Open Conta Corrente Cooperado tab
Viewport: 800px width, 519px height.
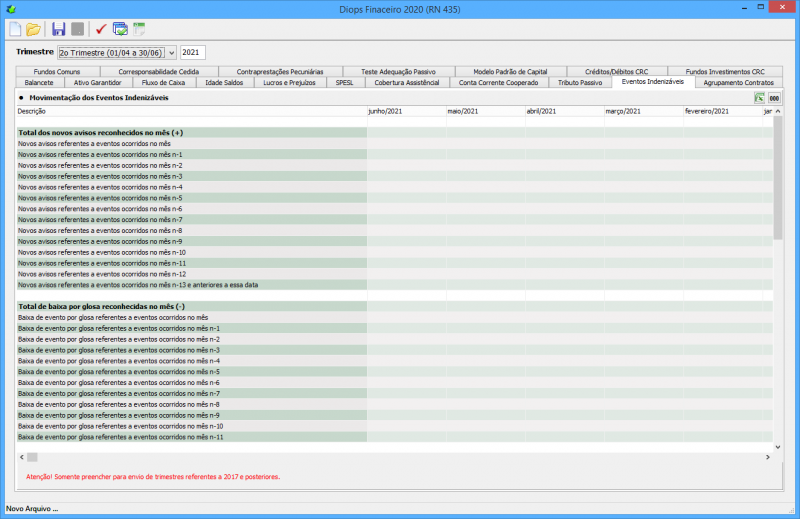498,83
